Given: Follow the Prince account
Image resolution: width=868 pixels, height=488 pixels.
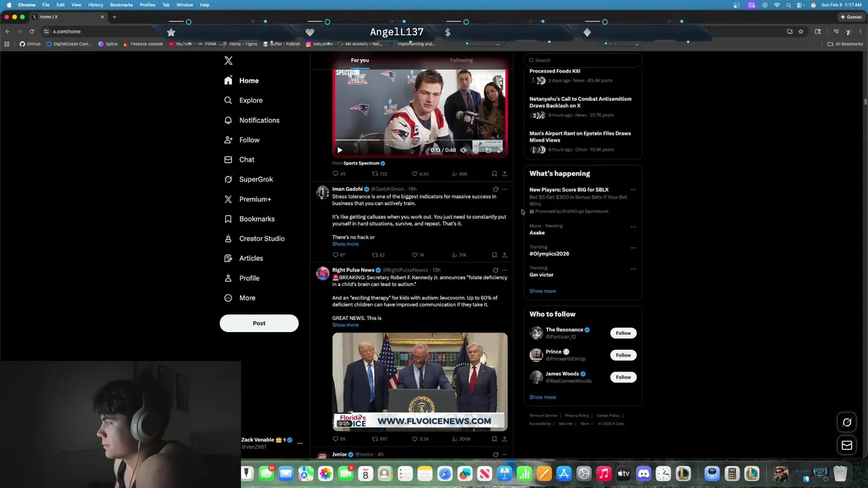Looking at the screenshot, I should (x=623, y=355).
